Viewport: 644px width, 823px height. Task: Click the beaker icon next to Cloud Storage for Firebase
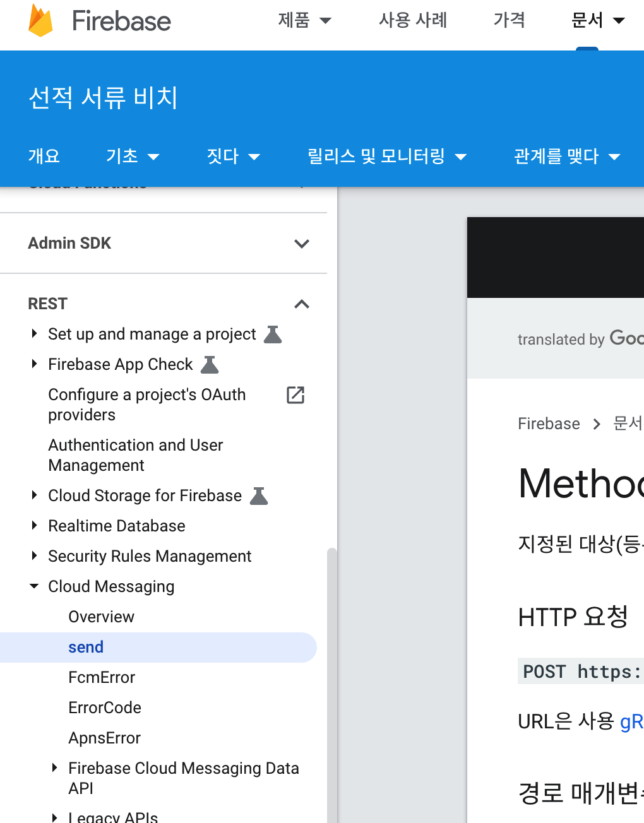pyautogui.click(x=259, y=495)
